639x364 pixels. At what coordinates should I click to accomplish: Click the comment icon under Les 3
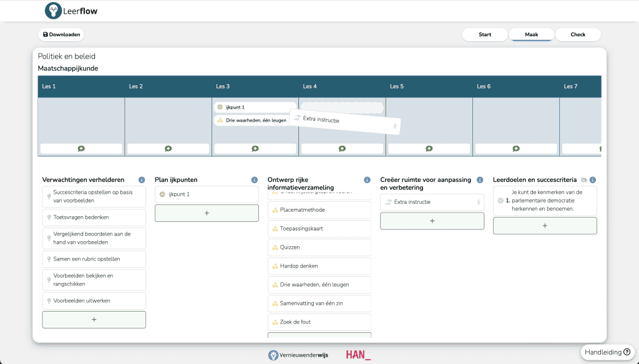(x=255, y=148)
